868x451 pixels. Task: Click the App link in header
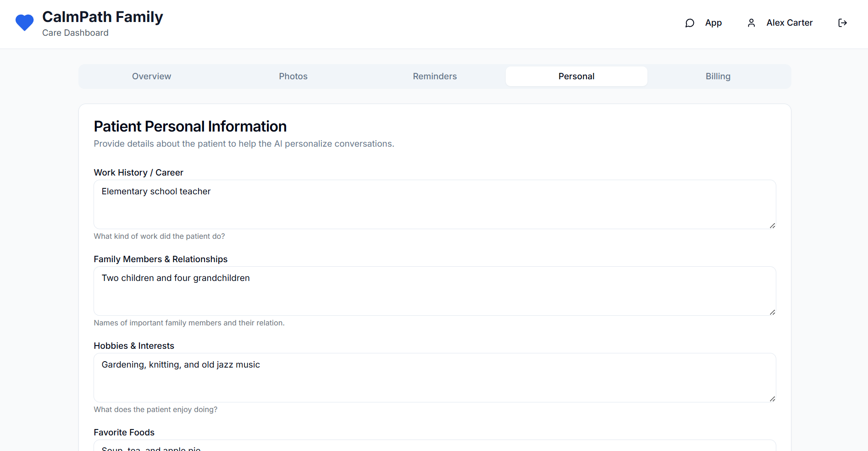(713, 23)
